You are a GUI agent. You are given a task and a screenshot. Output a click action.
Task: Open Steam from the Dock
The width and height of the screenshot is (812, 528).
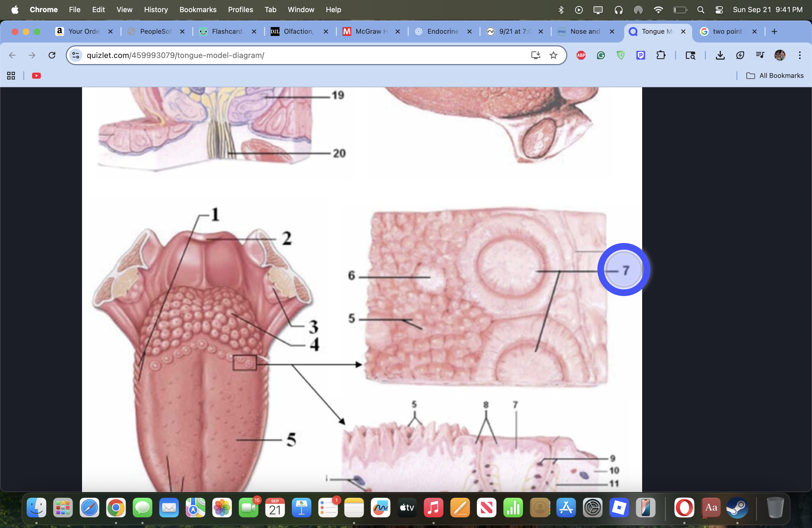(x=737, y=507)
